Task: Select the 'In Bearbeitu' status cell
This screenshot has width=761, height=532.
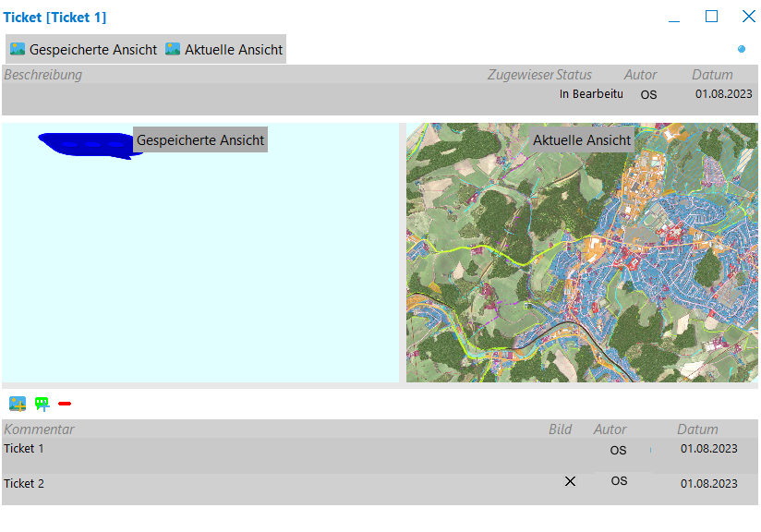Action: (x=591, y=94)
